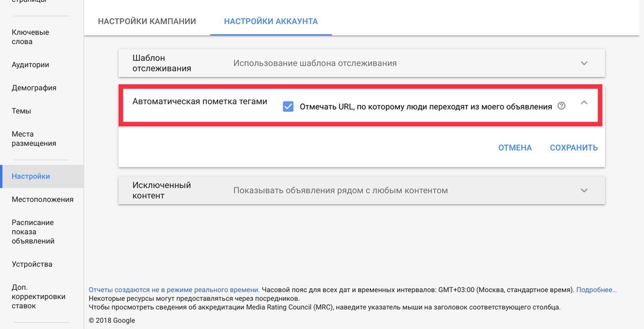644x329 pixels.
Task: Open 'Доп. корректировки ставок' in sidebar
Action: (x=38, y=296)
